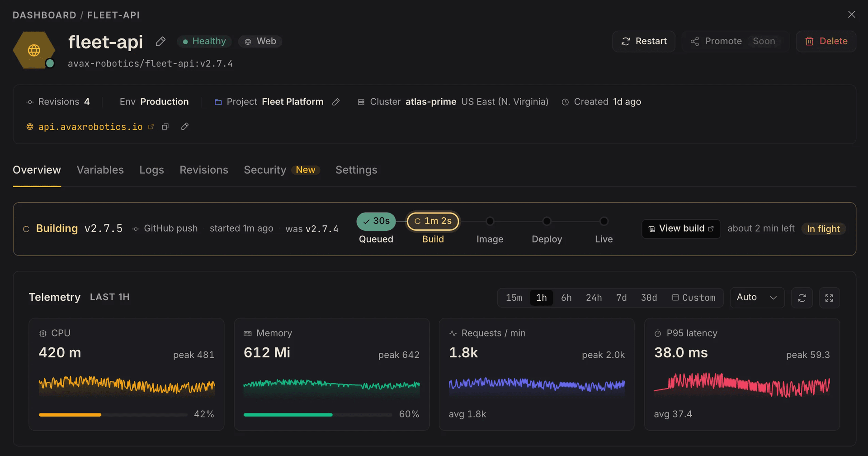
Task: Click the CPU 42% usage bar
Action: 113,415
